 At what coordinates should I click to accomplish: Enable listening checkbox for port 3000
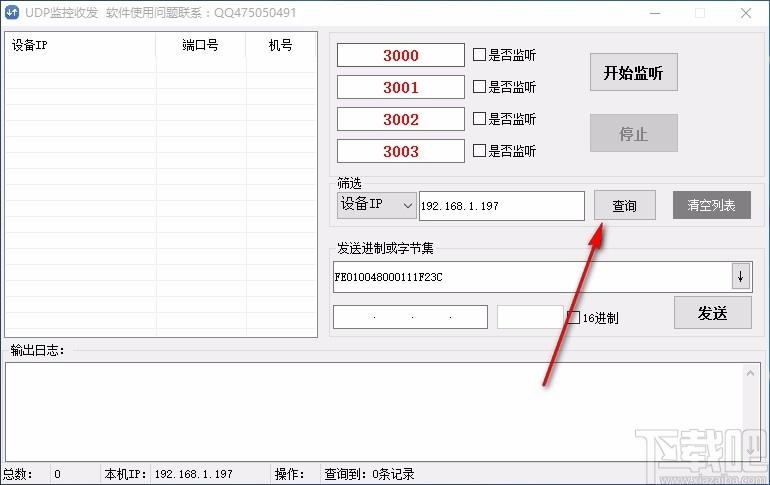tap(480, 56)
